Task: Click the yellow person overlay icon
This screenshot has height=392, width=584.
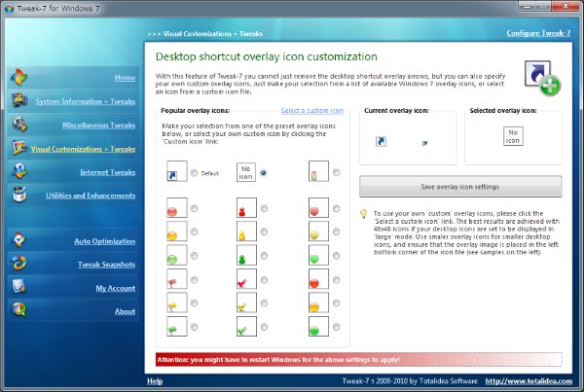Action: (x=246, y=232)
